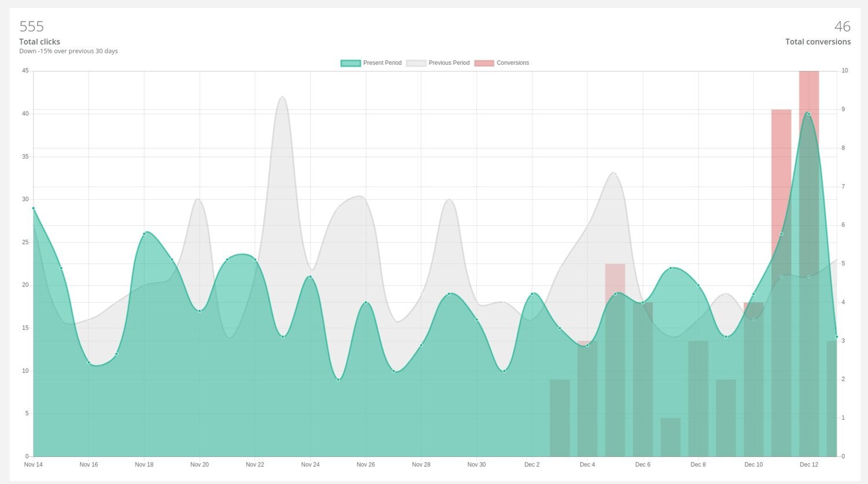Image resolution: width=868 pixels, height=484 pixels.
Task: Toggle the Previous Period legend label
Action: [448, 63]
